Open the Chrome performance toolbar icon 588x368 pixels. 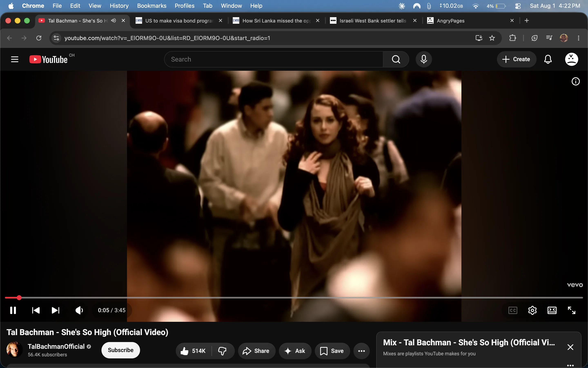click(534, 38)
